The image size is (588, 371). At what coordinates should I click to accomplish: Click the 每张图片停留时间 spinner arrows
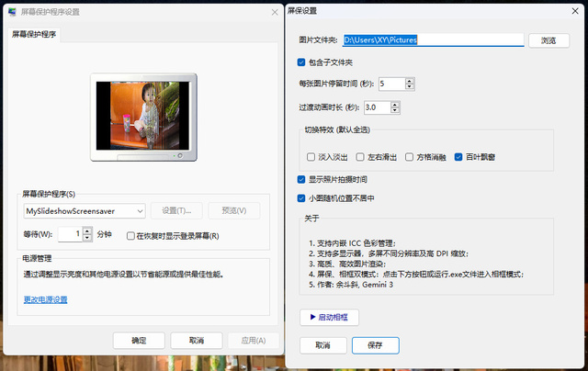411,84
